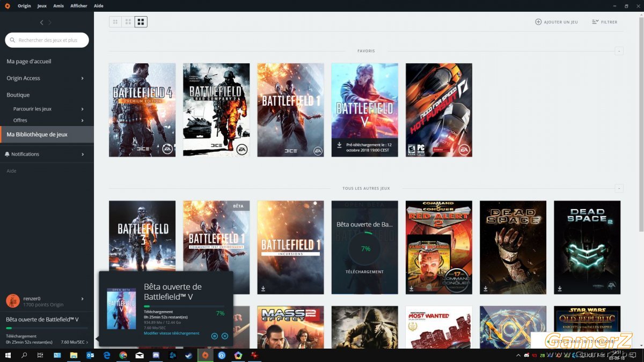Collapse the Tous les autres jeux section
644x362 pixels.
pos(619,188)
